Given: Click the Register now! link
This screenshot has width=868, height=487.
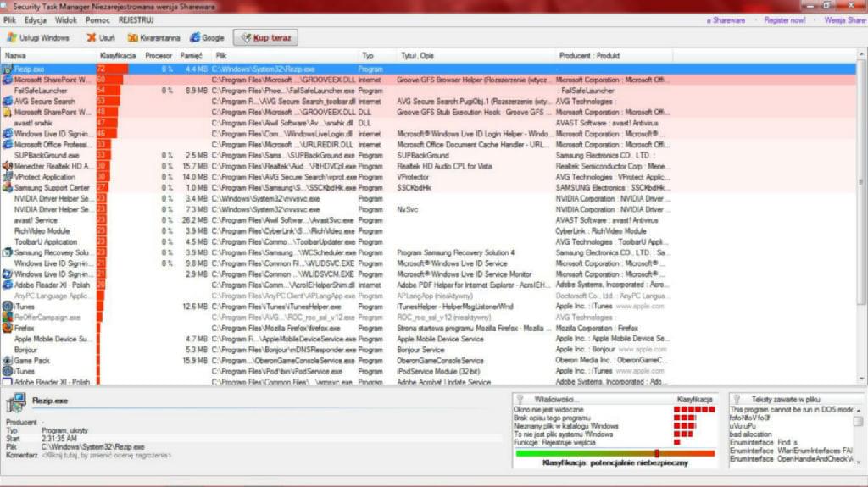Looking at the screenshot, I should 785,20.
